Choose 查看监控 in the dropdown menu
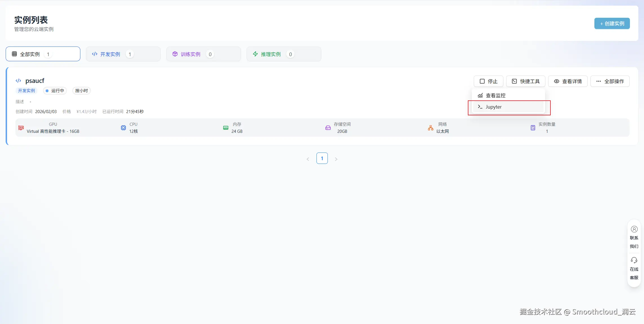This screenshot has width=644, height=324. (x=495, y=95)
